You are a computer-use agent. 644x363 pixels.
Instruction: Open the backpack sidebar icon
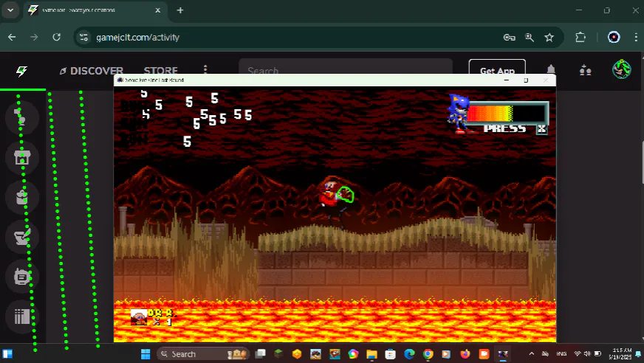point(21,197)
